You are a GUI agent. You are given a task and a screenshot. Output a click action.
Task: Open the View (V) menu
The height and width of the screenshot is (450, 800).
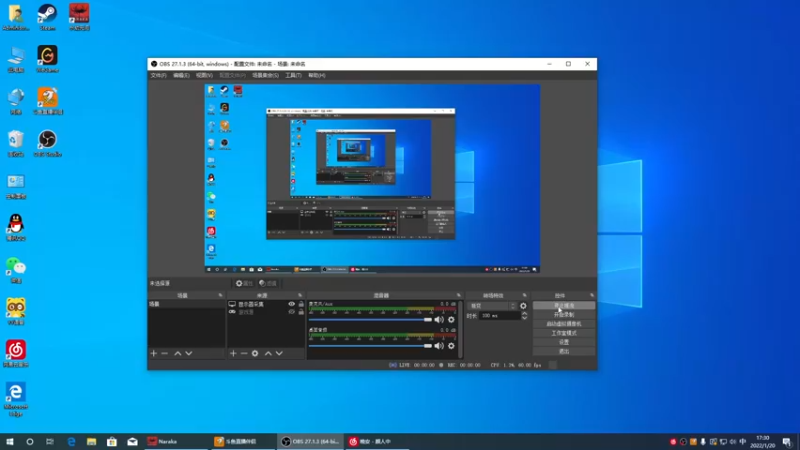click(204, 76)
